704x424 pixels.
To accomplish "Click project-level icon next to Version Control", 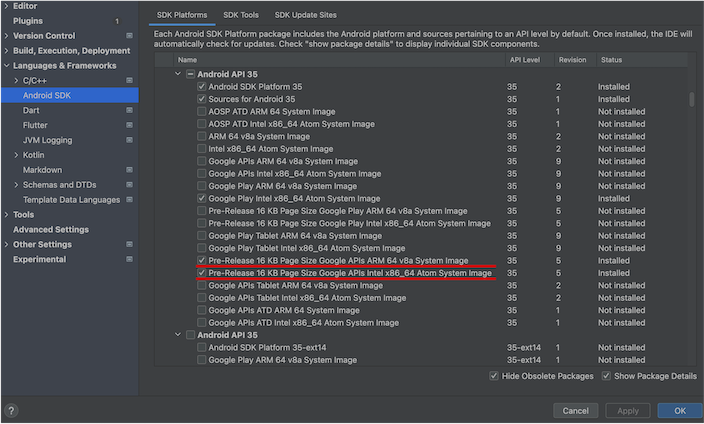I will (x=129, y=36).
